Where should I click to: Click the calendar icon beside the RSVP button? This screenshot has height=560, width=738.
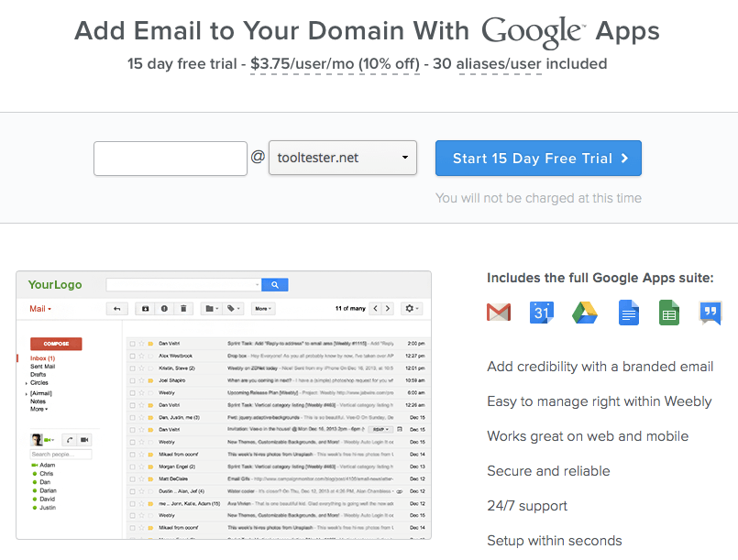[x=400, y=430]
